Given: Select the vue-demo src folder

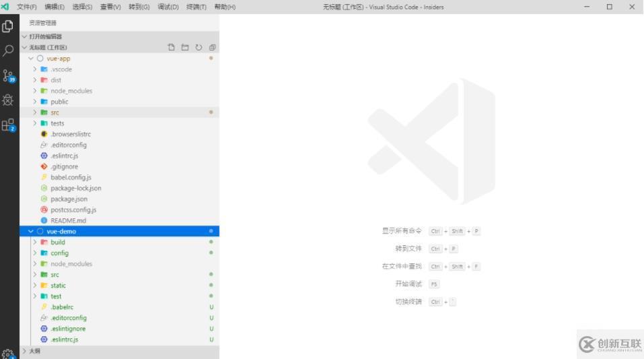Looking at the screenshot, I should (120, 274).
